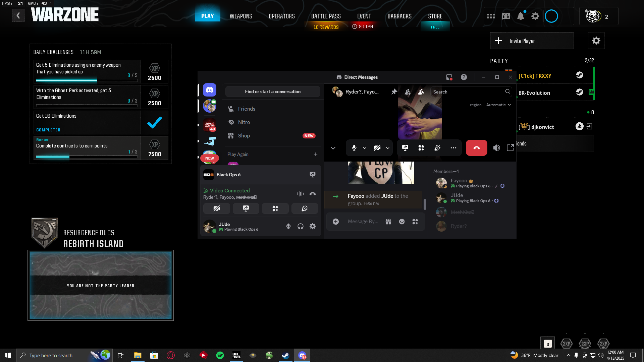Stream Black Ops 6 icon
The image size is (644, 362).
tap(313, 175)
